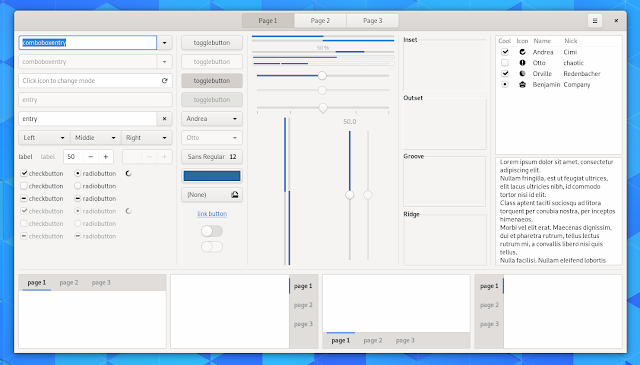Check the Cool checkbox for Otto
This screenshot has width=640, height=365.
505,63
